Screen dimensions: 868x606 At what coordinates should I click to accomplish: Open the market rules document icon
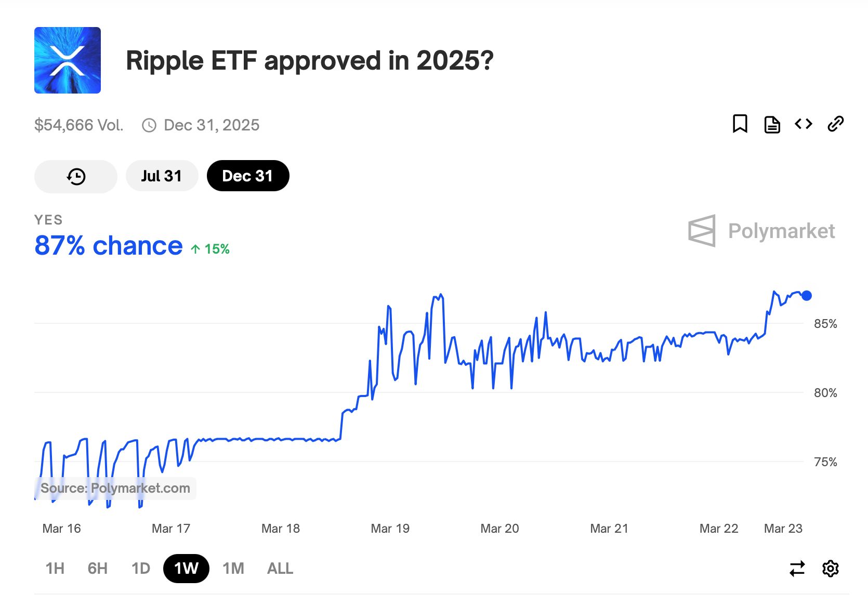pos(772,124)
